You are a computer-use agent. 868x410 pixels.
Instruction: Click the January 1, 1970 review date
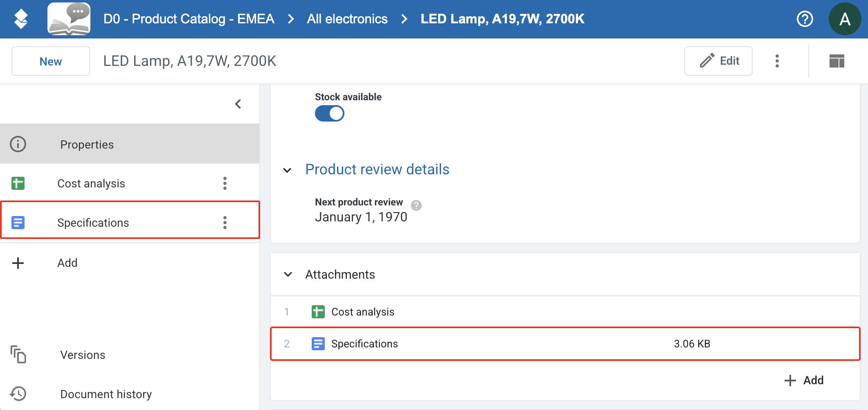(361, 217)
